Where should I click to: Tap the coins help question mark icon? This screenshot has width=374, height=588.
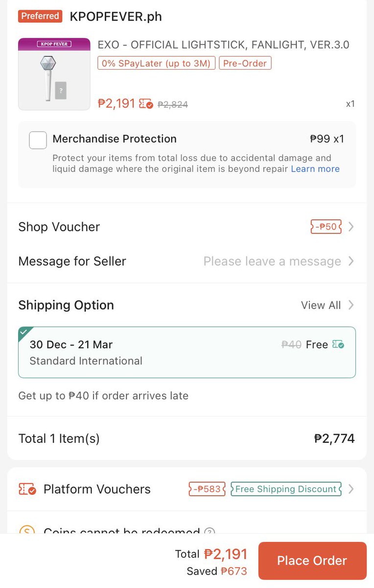(x=210, y=531)
